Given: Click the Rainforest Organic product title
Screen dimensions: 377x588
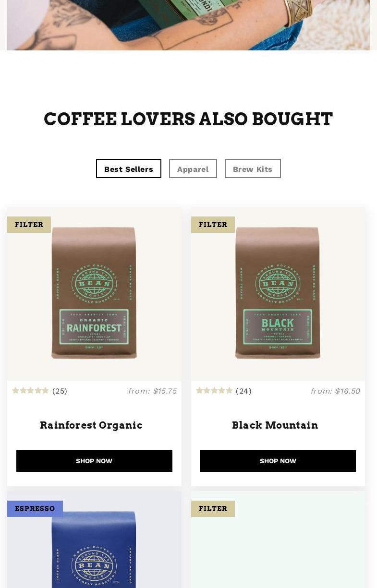Looking at the screenshot, I should (91, 425).
